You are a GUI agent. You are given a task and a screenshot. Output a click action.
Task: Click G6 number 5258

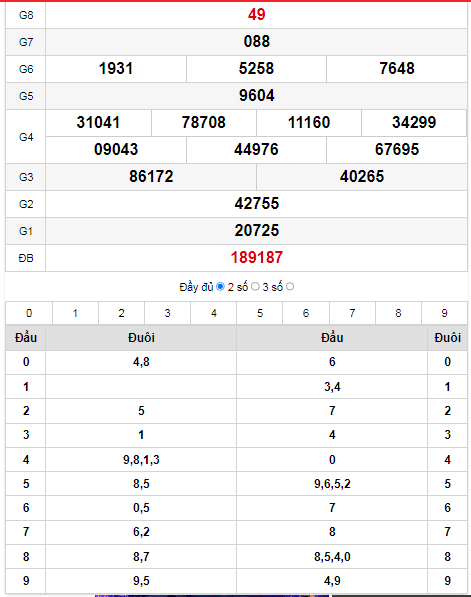pos(256,69)
